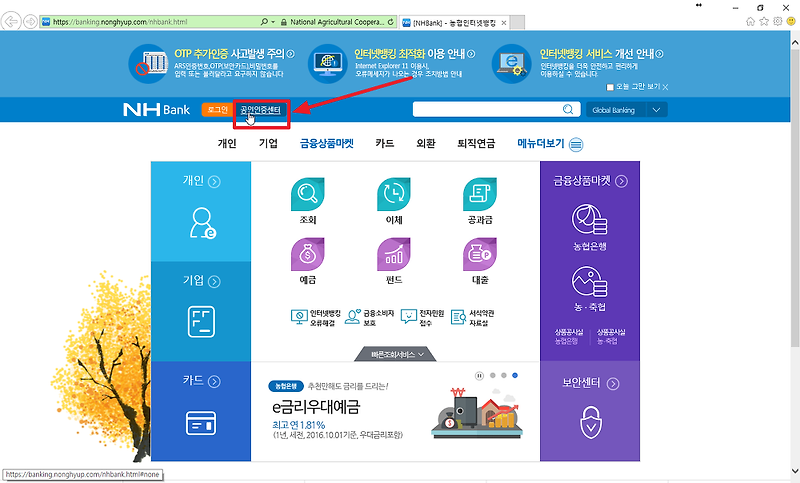Open the 조회 (inquiry) icon
Image resolution: width=800 pixels, height=483 pixels.
coord(308,194)
